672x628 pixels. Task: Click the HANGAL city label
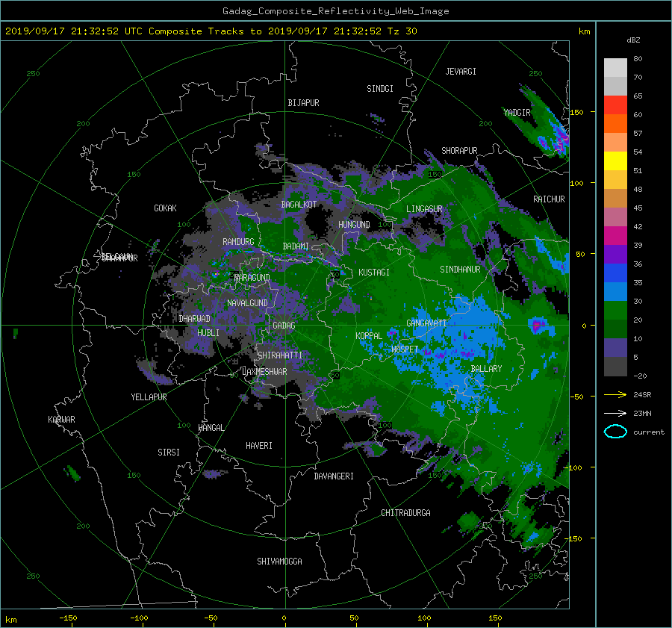tap(211, 428)
